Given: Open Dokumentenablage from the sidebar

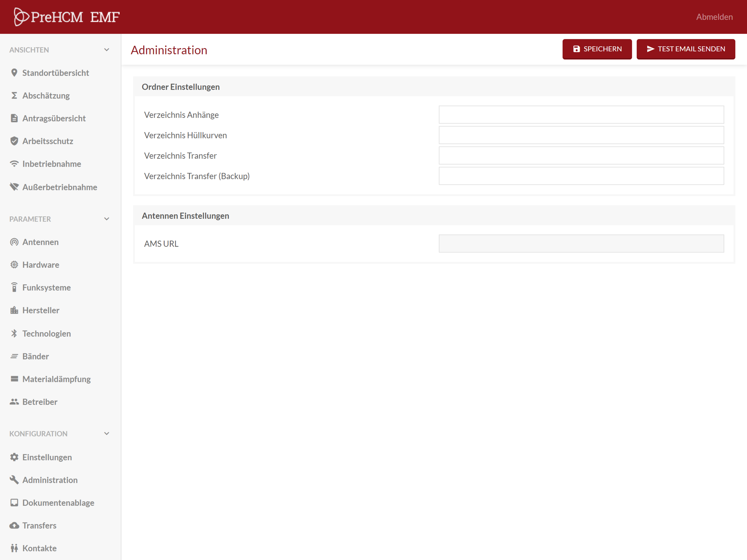Looking at the screenshot, I should point(58,503).
